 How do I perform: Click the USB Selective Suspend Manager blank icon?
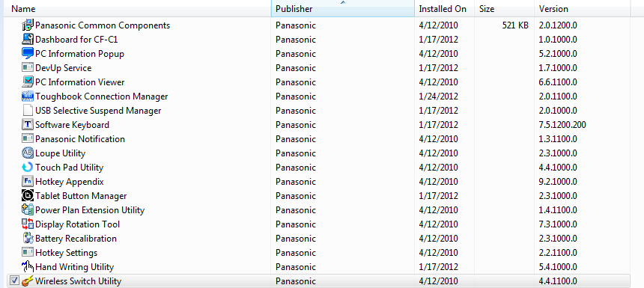(28, 111)
